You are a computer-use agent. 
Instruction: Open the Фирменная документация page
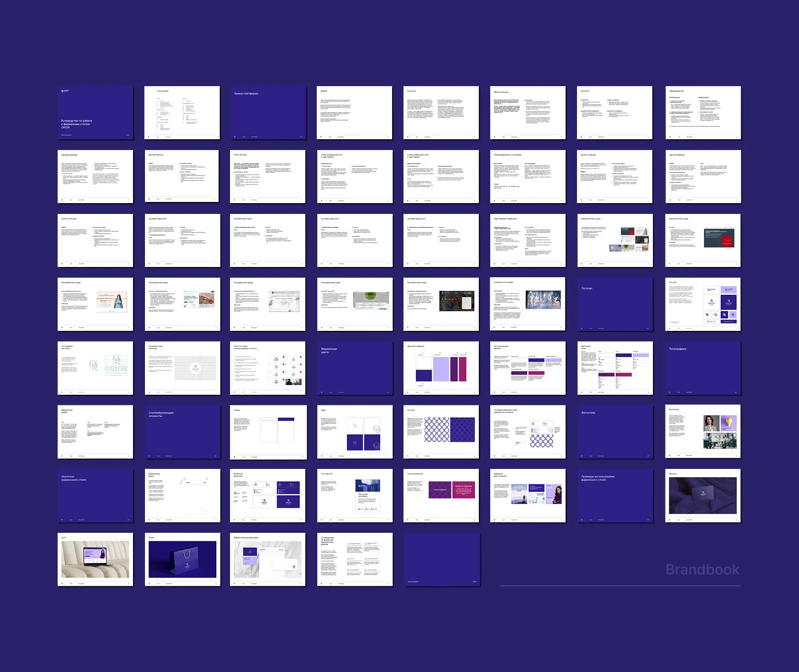click(269, 560)
